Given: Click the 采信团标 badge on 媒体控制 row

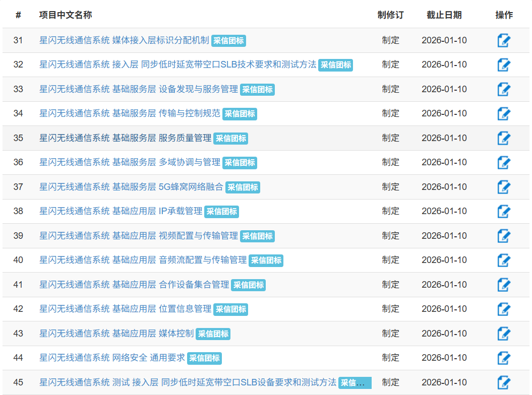Looking at the screenshot, I should click(x=213, y=334).
